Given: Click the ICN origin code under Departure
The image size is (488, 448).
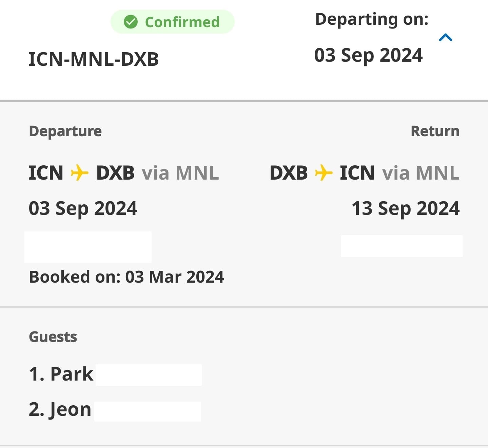Looking at the screenshot, I should pyautogui.click(x=46, y=173).
